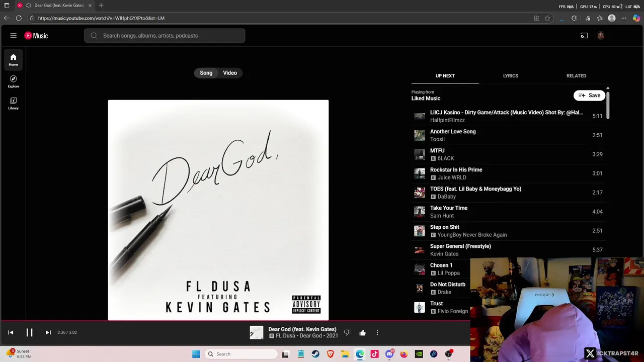644x362 pixels.
Task: Go to Home in the sidebar
Action: (14, 60)
